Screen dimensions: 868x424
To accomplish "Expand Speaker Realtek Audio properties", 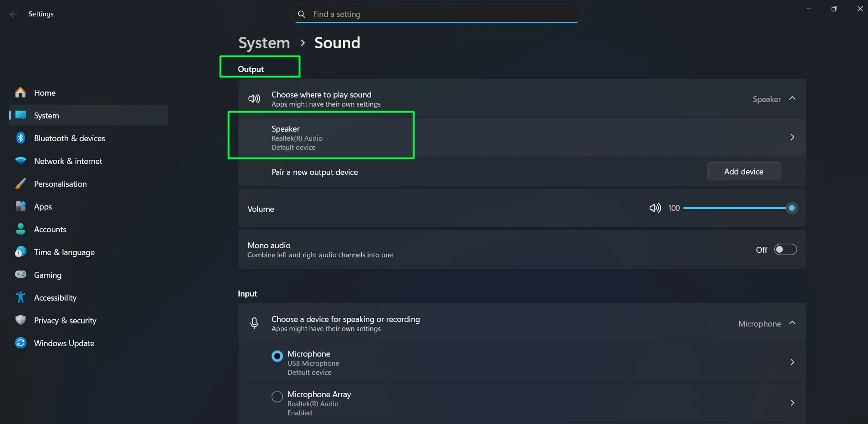I will [792, 137].
